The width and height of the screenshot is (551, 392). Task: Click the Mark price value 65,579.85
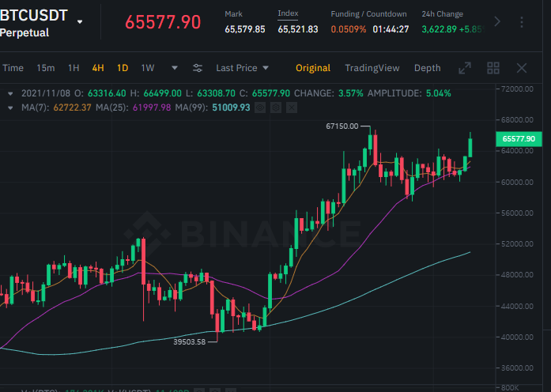click(x=245, y=29)
